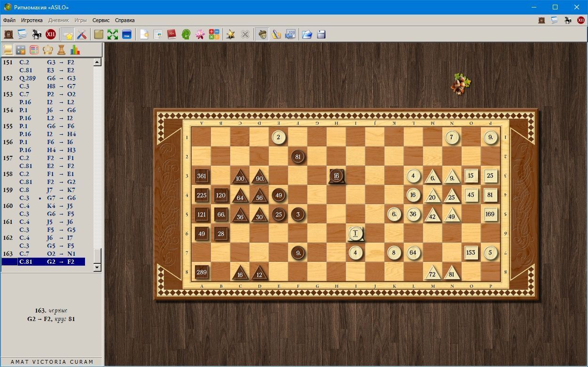The height and width of the screenshot is (367, 588).
Task: Open the Игротека menu
Action: point(31,20)
